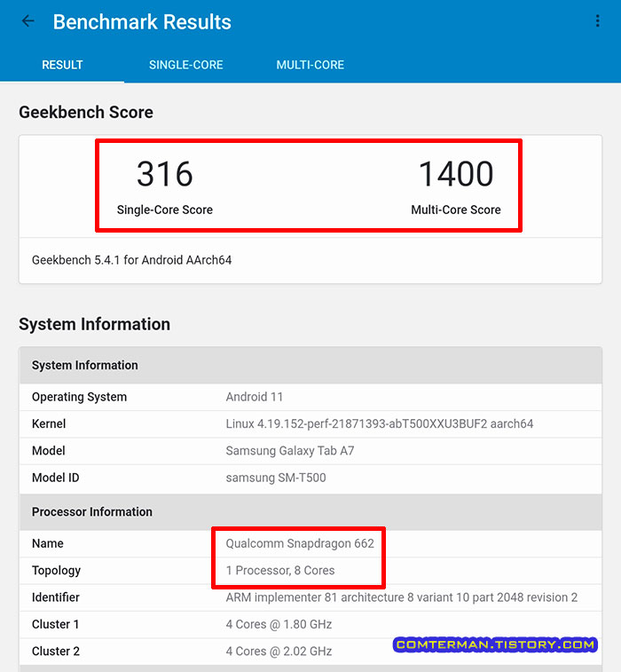The image size is (621, 672).
Task: Select the 4 Cores @ 1.80 GHz value
Action: pos(279,624)
